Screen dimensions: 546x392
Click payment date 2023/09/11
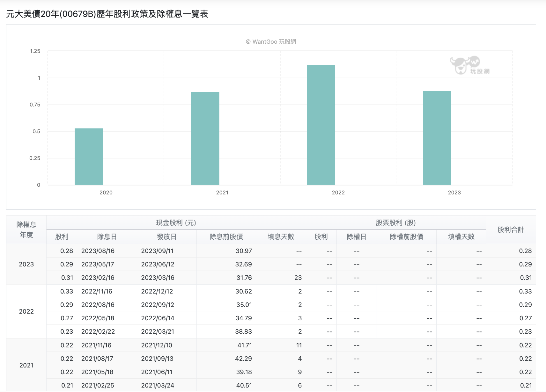pyautogui.click(x=157, y=251)
